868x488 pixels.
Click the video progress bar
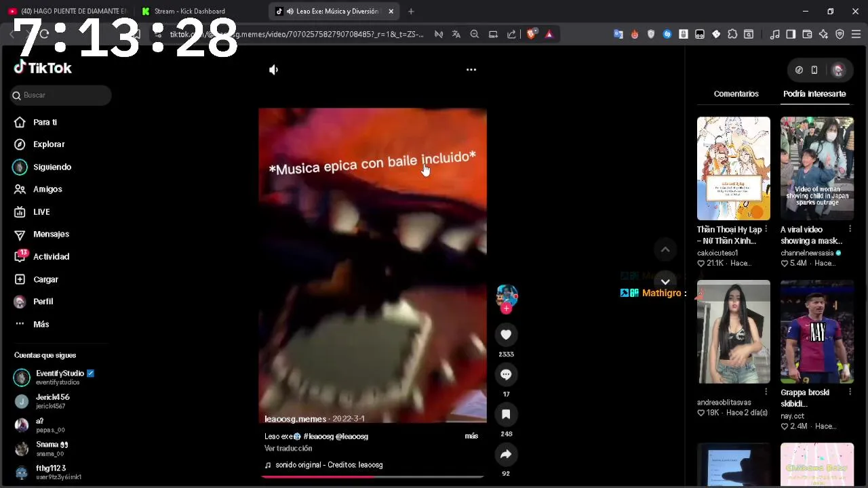[372, 476]
